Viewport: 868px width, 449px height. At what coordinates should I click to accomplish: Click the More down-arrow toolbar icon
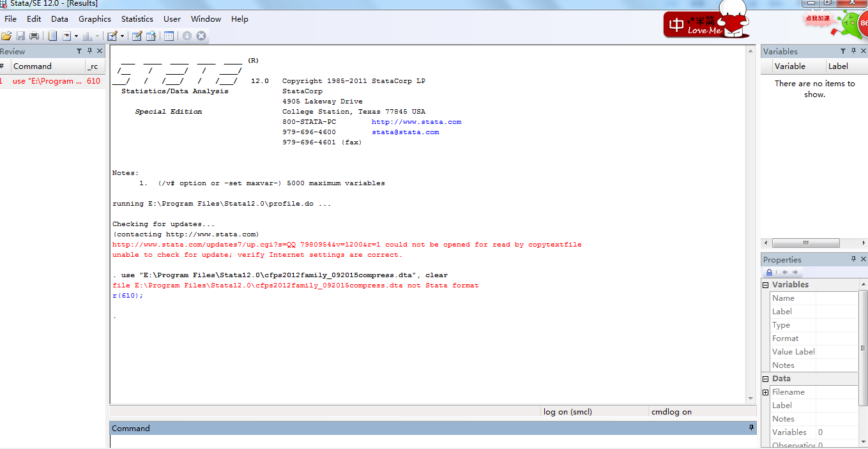pos(187,36)
